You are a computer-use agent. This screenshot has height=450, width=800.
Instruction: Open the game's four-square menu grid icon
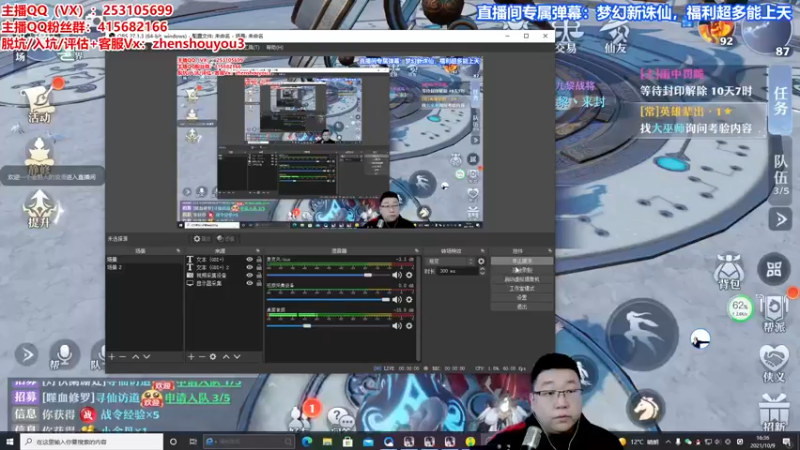coord(774,269)
